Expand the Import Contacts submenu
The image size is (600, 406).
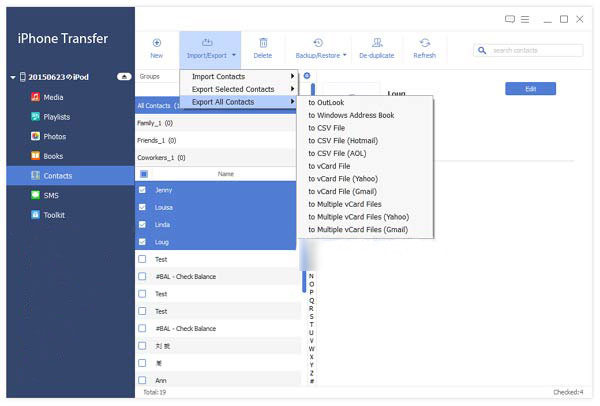pos(239,76)
